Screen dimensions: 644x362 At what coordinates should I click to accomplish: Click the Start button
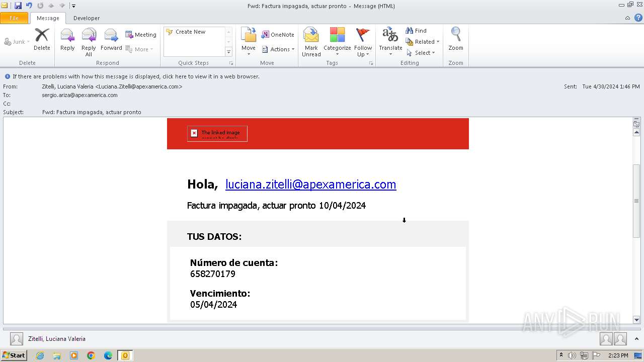(14, 355)
